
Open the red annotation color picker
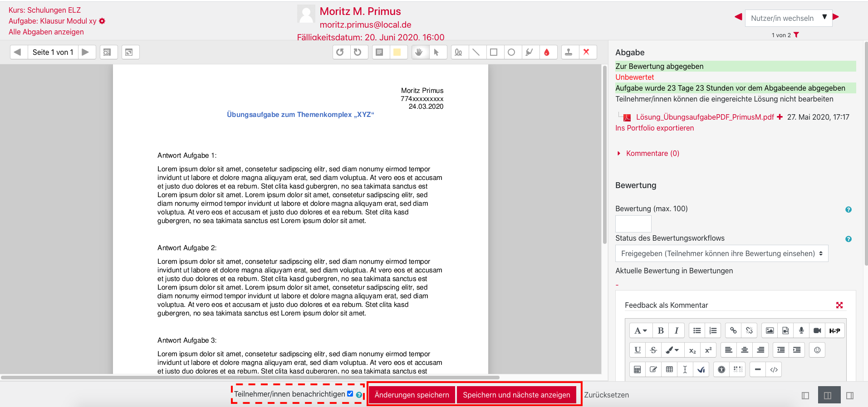click(547, 52)
